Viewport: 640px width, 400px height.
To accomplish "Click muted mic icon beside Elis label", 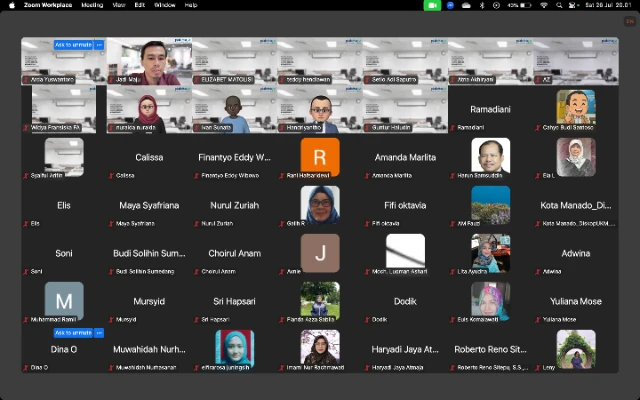I will click(x=26, y=224).
